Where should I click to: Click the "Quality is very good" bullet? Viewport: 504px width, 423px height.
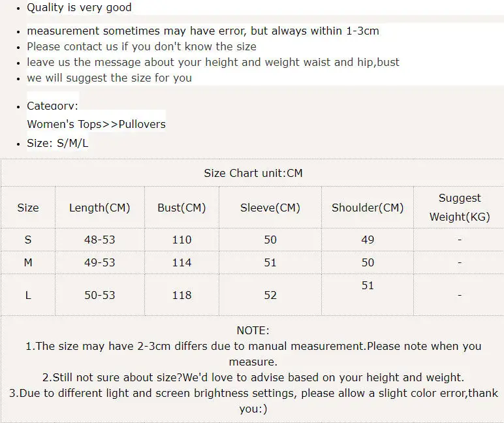[79, 8]
